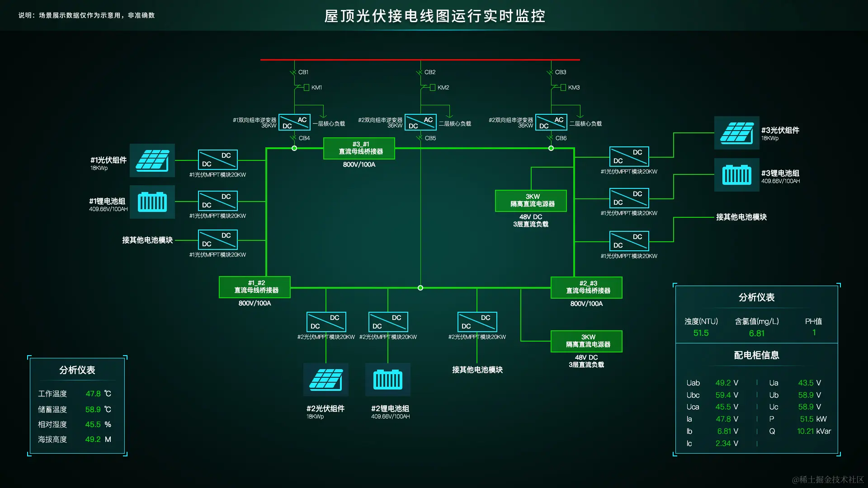
Task: Expand the #2_#3 直流母线桥接器 node
Action: (x=586, y=287)
